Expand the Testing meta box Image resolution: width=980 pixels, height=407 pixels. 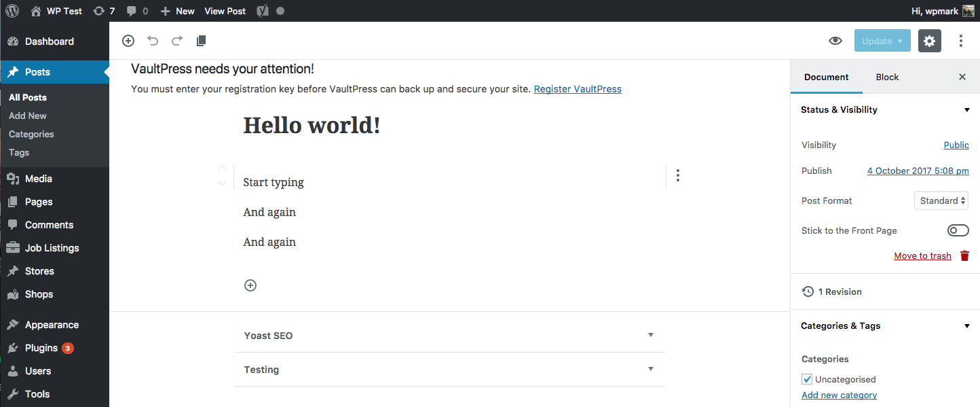449,370
